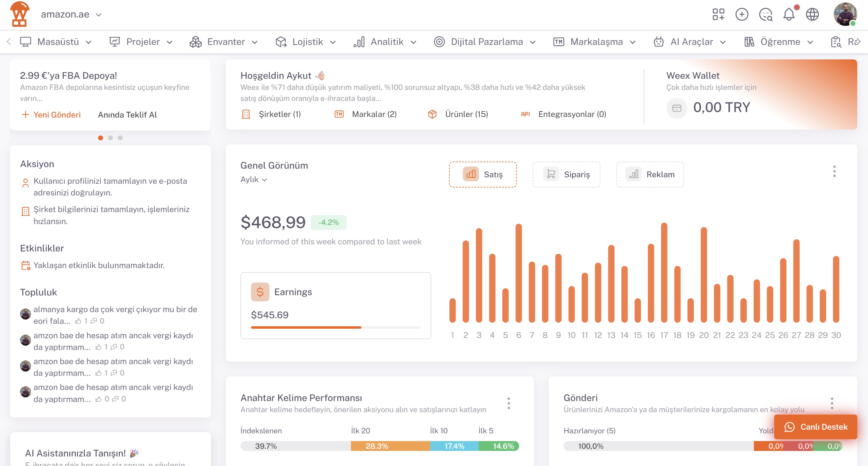Open the Aylık period dropdown

click(x=253, y=180)
